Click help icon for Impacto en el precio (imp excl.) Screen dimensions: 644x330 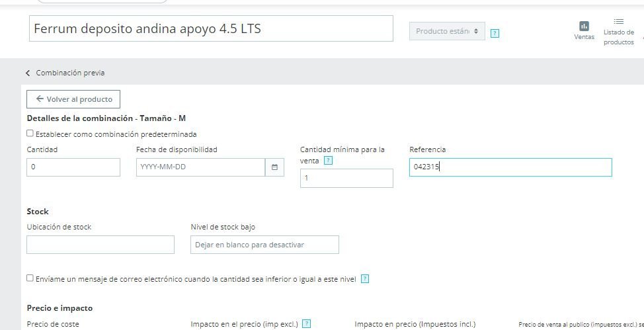point(306,324)
